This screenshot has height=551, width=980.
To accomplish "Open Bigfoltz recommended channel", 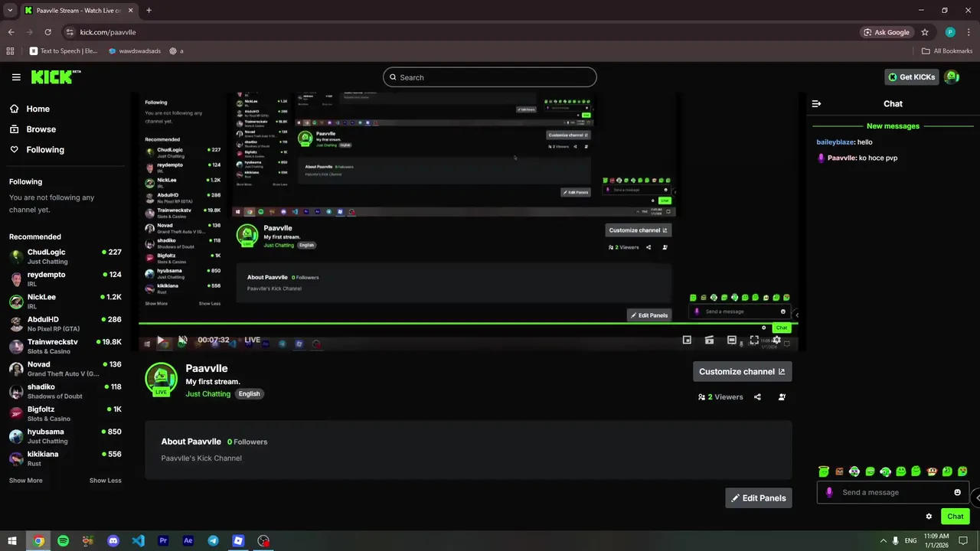I will pos(65,413).
